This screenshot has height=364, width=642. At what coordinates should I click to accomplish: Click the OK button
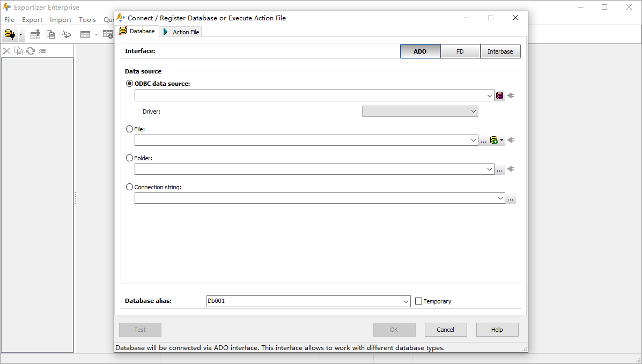pyautogui.click(x=394, y=330)
